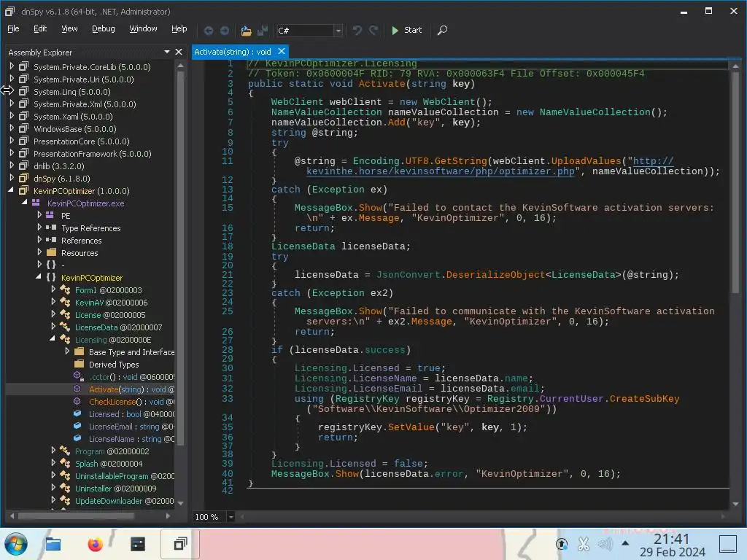Select License @02000005 class
747x560 pixels.
[x=110, y=315]
